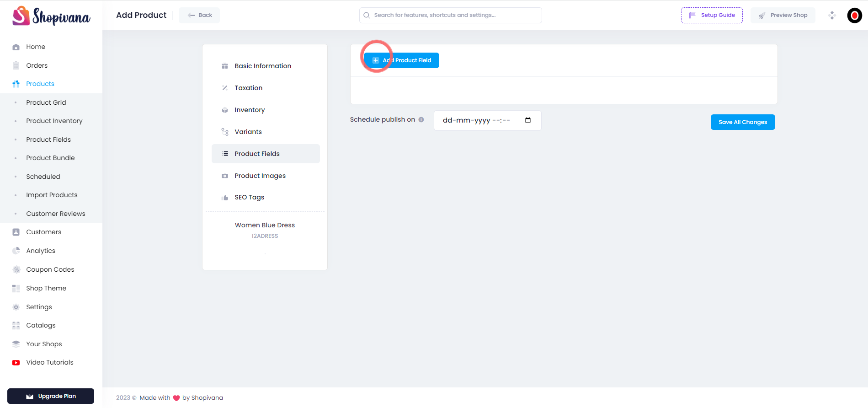Click the Add Product page title
The height and width of the screenshot is (408, 868).
(x=141, y=15)
